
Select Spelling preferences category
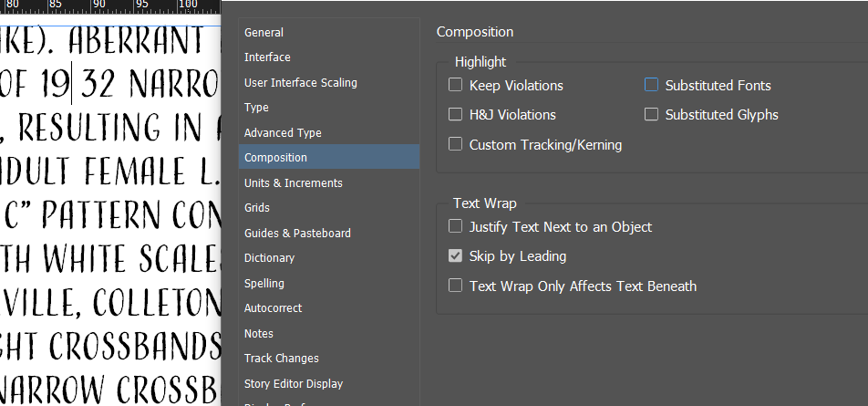pyautogui.click(x=264, y=284)
